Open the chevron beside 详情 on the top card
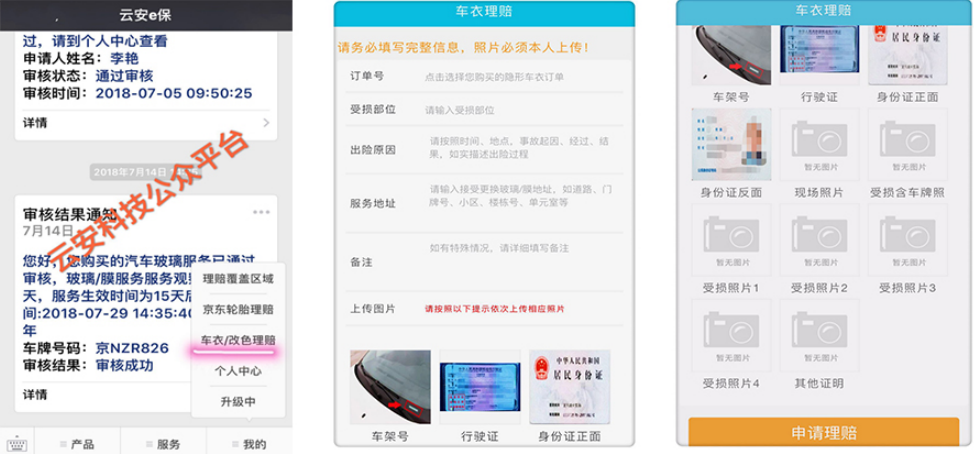 266,122
